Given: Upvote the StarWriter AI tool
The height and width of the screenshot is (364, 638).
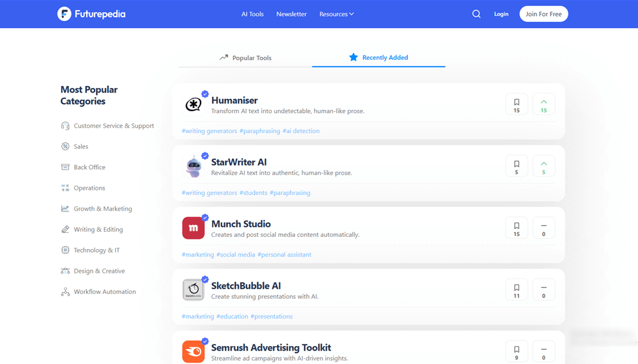Looking at the screenshot, I should (x=543, y=166).
